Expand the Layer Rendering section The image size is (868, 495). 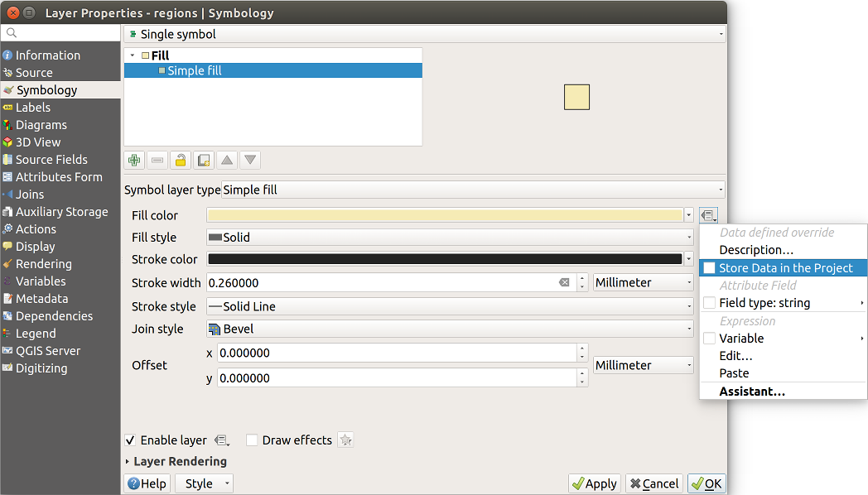point(128,461)
